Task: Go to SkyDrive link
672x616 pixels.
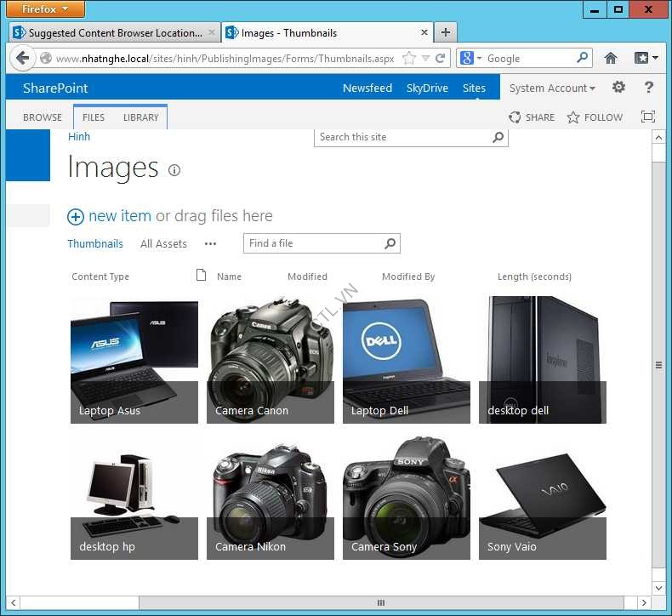Action: [427, 88]
